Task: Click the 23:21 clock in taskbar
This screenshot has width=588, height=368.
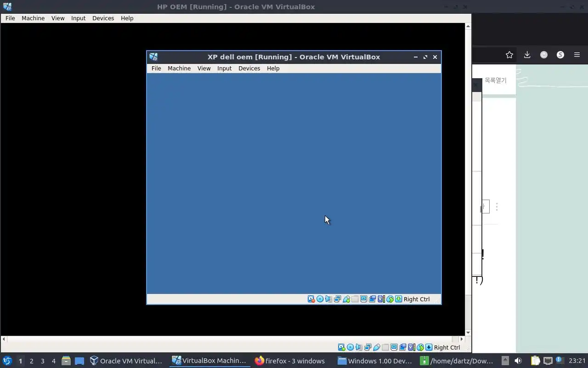Action: [577, 361]
